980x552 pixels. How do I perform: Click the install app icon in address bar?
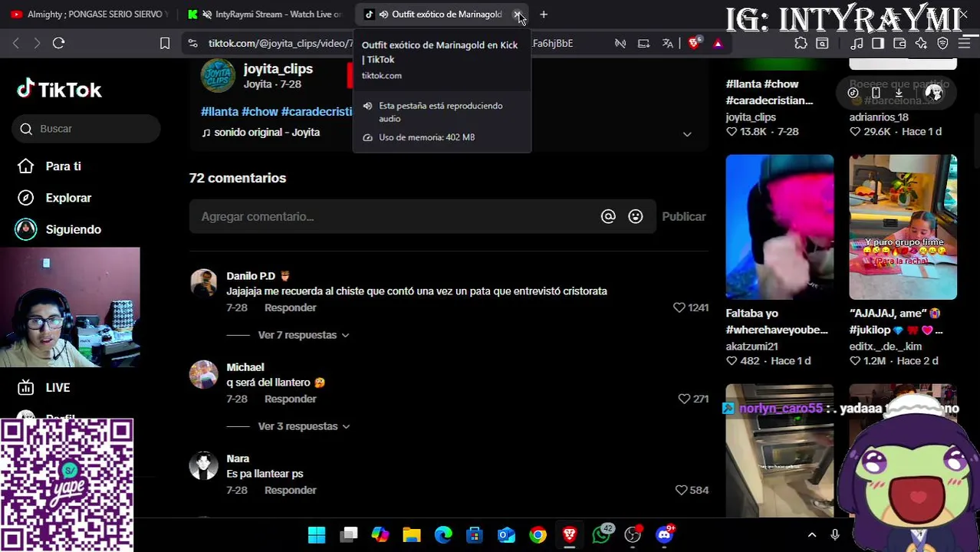(643, 44)
